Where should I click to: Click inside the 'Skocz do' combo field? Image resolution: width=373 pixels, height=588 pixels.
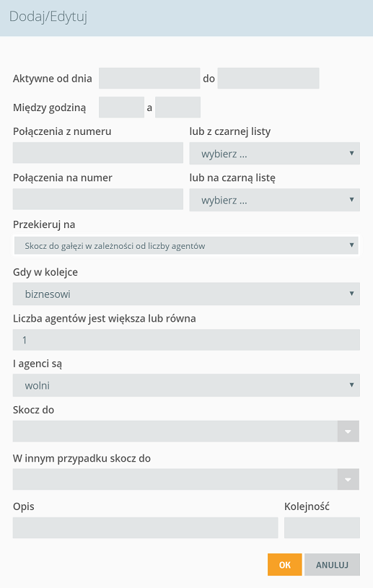pos(175,431)
